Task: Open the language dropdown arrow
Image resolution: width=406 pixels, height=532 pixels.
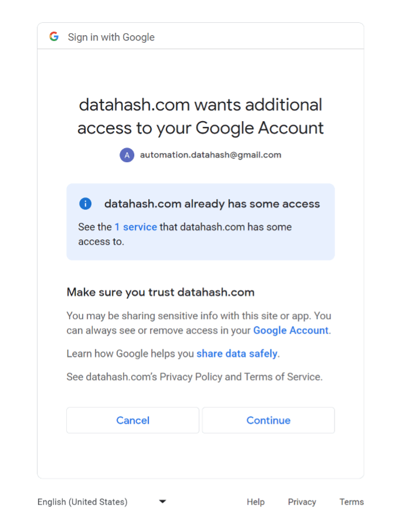Action: pos(163,502)
